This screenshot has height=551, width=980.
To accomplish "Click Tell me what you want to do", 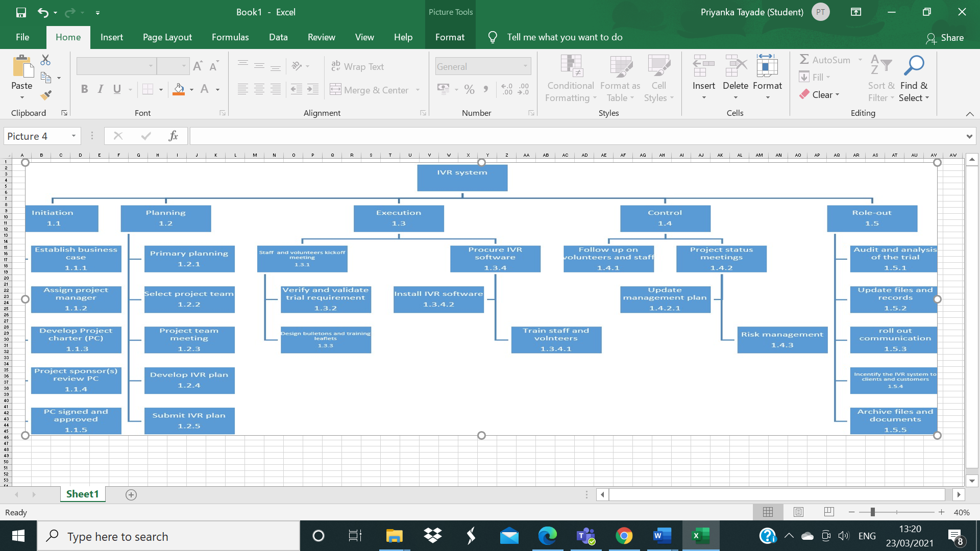I will pyautogui.click(x=564, y=37).
